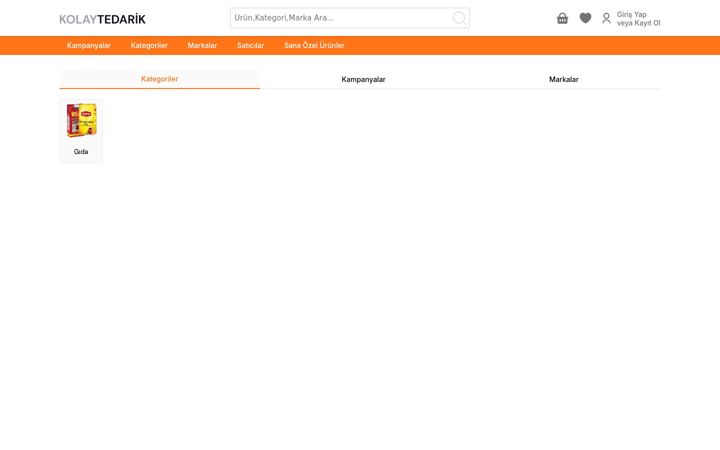720x450 pixels.
Task: Open favorites via the heart icon
Action: tap(585, 18)
